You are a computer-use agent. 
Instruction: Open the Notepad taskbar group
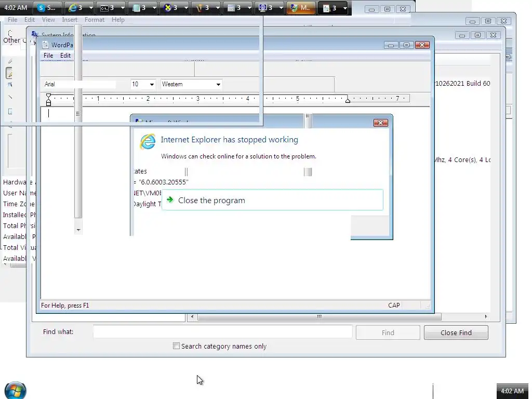(x=142, y=8)
